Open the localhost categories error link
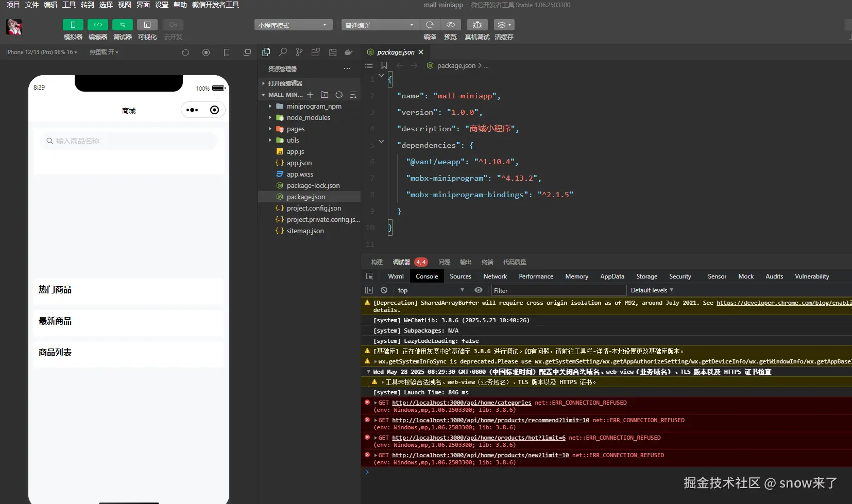 [x=461, y=403]
